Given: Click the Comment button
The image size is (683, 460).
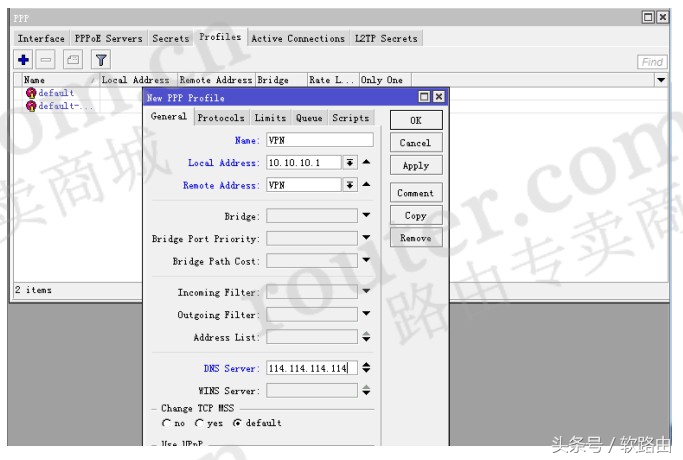Looking at the screenshot, I should point(416,193).
